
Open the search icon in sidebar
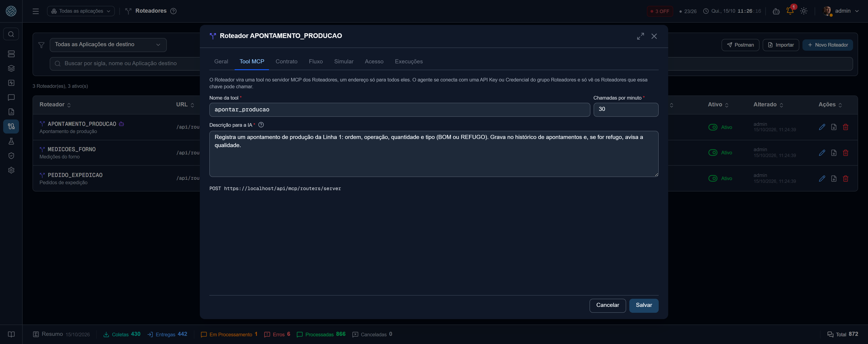pyautogui.click(x=11, y=34)
